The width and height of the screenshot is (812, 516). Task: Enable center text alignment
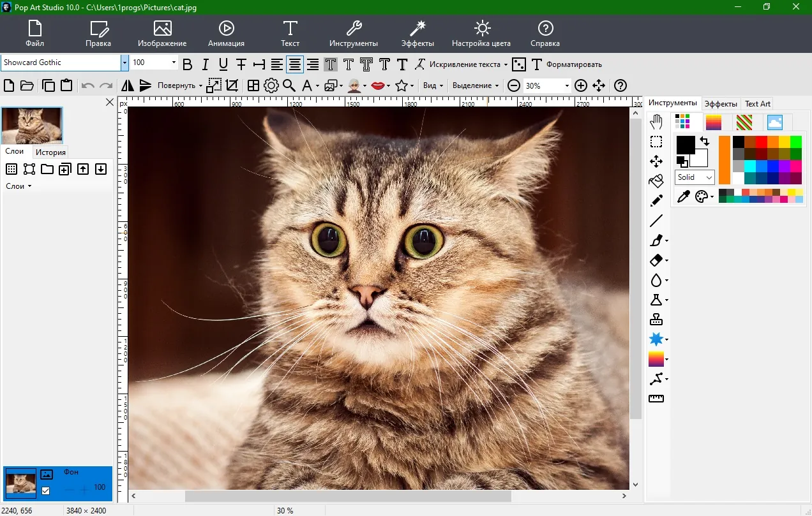(x=294, y=64)
